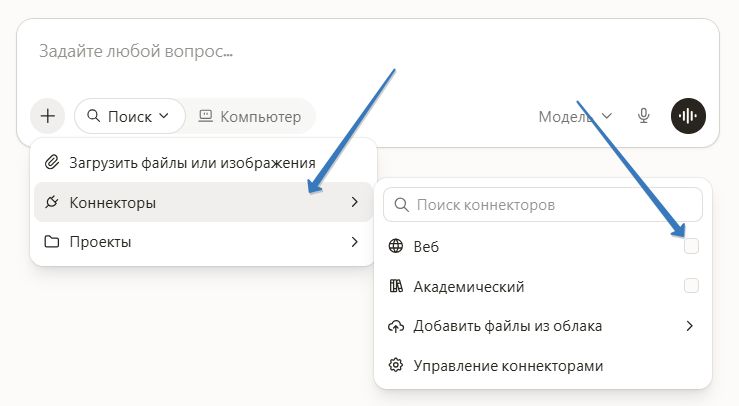Click the folder icon beside Проекты
The image size is (739, 406).
tap(52, 241)
